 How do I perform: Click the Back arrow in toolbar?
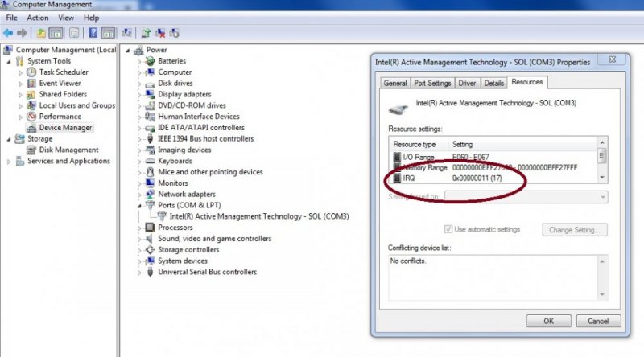(8, 33)
